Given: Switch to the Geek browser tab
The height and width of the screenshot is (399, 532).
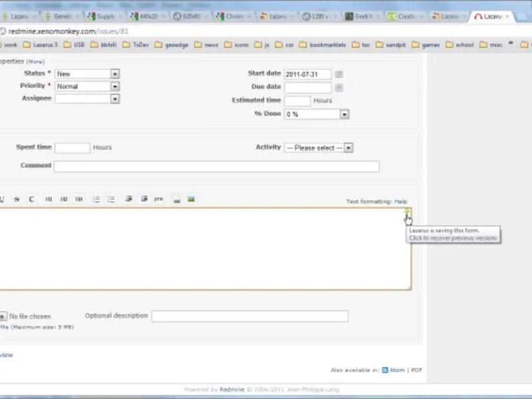Looking at the screenshot, I should (363, 16).
